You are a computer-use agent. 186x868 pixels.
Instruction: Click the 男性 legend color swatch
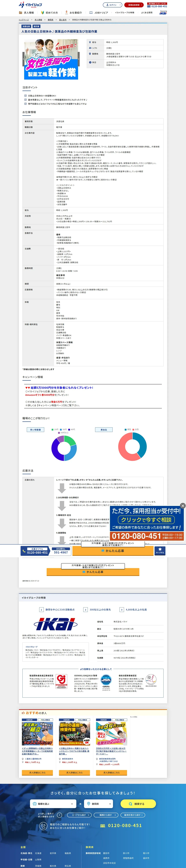(125, 430)
